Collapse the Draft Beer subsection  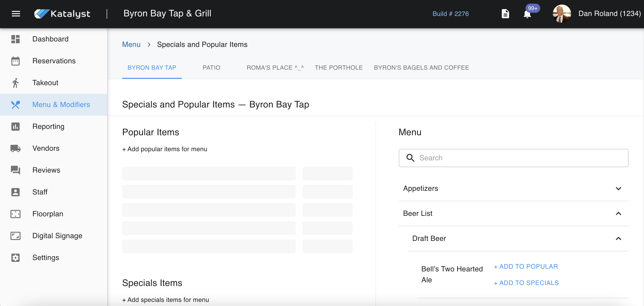618,238
